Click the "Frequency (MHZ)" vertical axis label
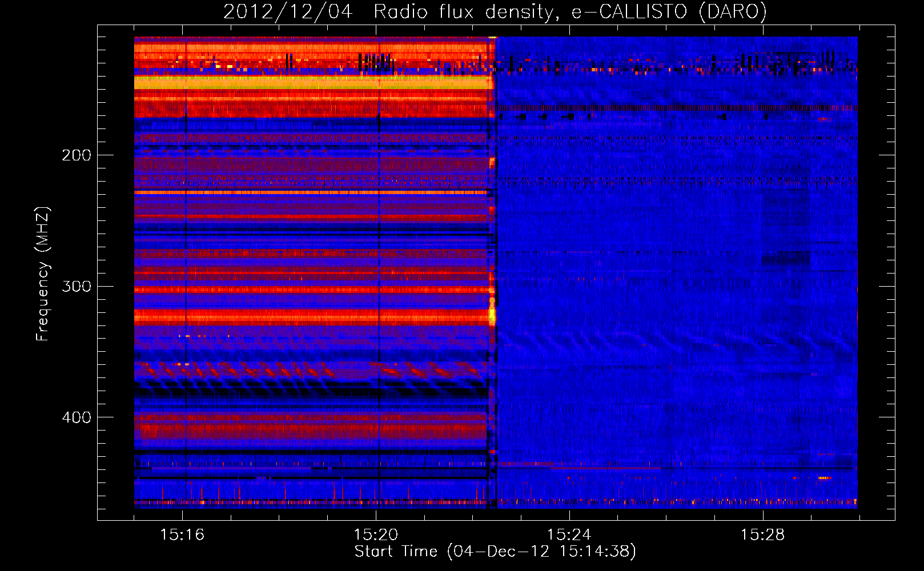The image size is (924, 571). [x=43, y=274]
